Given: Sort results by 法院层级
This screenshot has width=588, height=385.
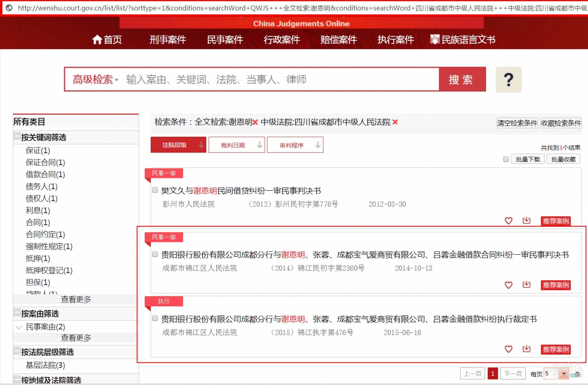Looking at the screenshot, I should [x=178, y=145].
